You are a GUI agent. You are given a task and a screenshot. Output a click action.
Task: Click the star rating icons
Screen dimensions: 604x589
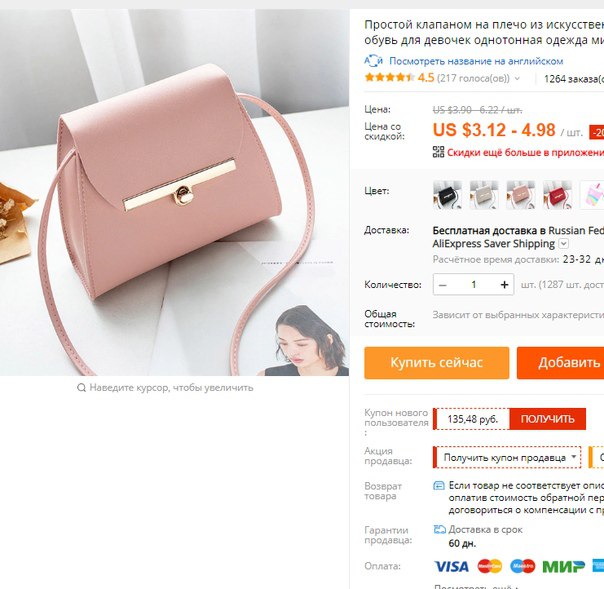389,77
